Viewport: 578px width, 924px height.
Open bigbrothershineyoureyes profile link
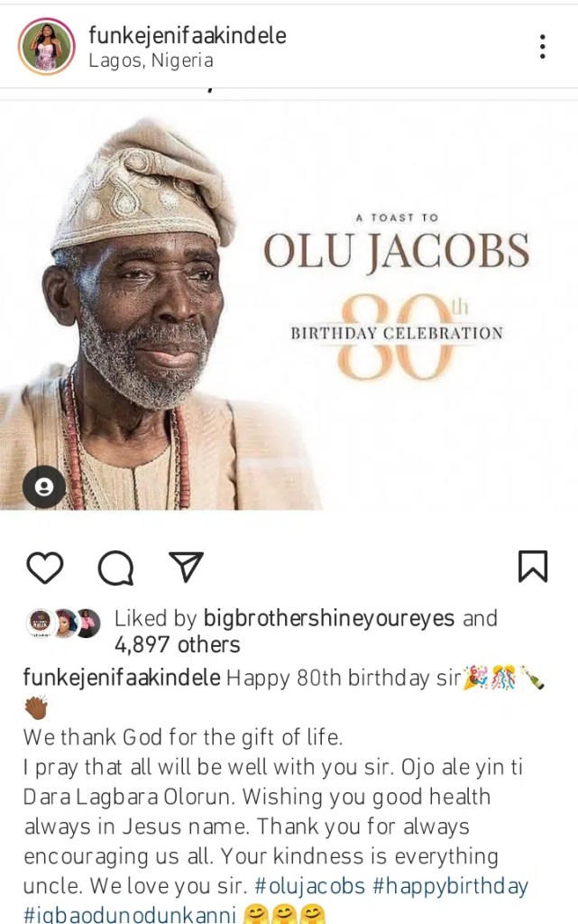point(330,618)
